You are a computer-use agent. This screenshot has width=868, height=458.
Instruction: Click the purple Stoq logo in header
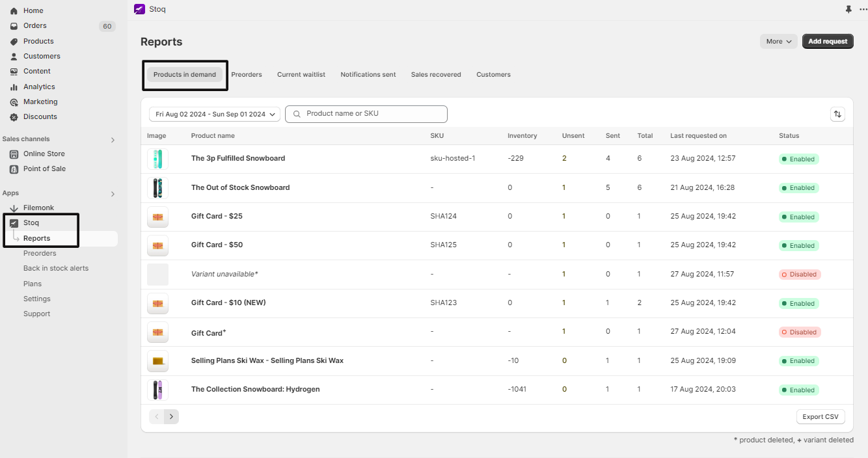(x=139, y=9)
